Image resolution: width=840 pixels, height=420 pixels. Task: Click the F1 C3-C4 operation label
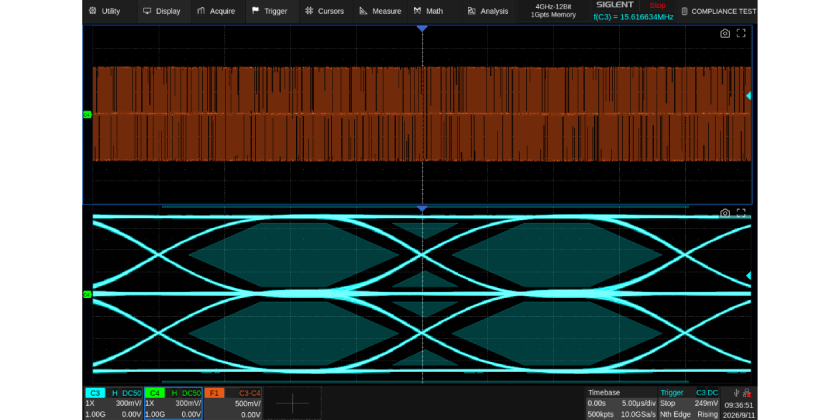tap(249, 393)
